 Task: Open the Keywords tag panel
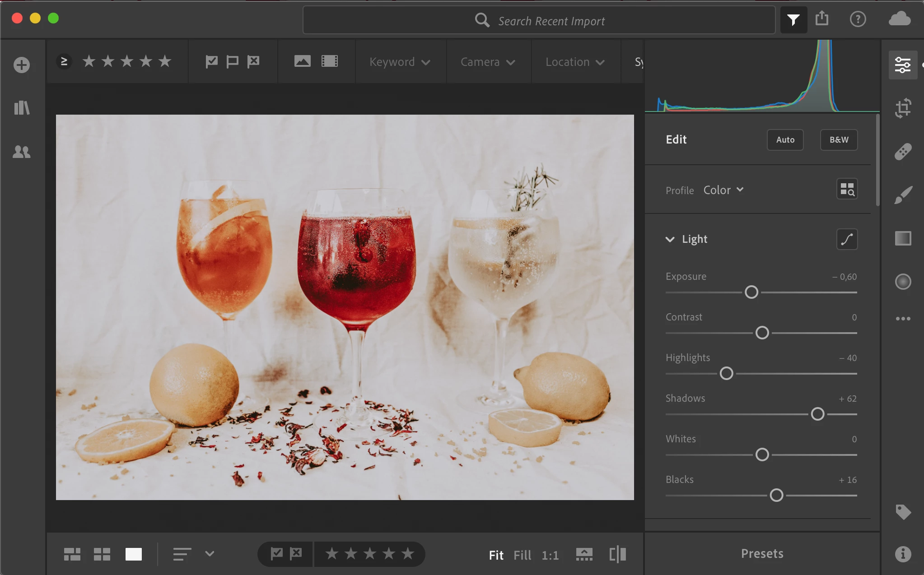(x=903, y=512)
